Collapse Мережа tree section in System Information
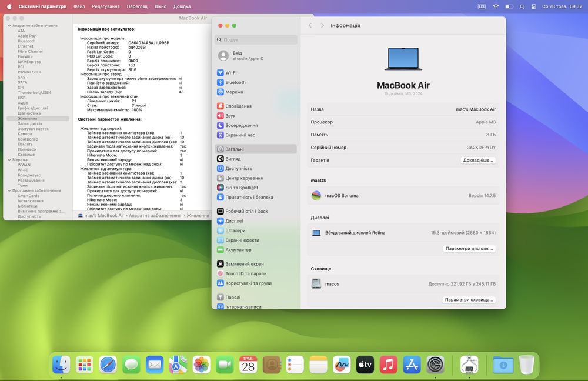The image size is (588, 381). click(x=9, y=160)
